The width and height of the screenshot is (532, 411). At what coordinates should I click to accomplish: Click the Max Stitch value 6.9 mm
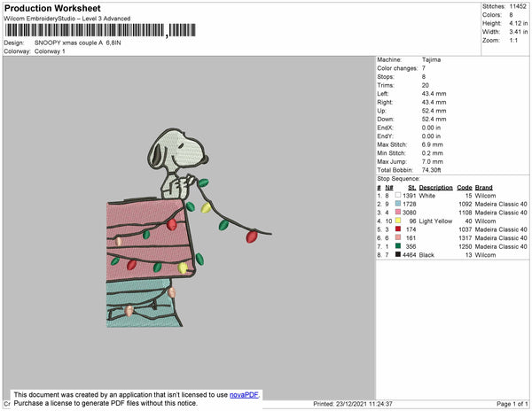tap(433, 144)
